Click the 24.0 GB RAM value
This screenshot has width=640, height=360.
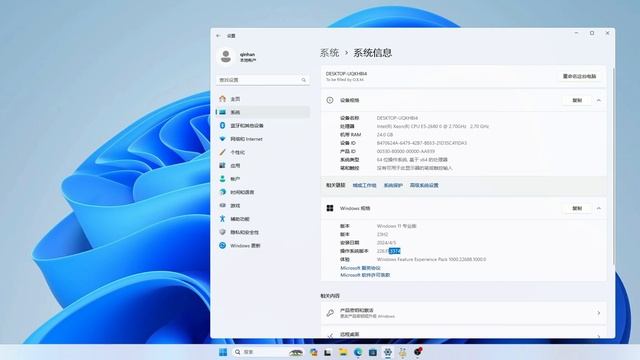[x=385, y=135]
